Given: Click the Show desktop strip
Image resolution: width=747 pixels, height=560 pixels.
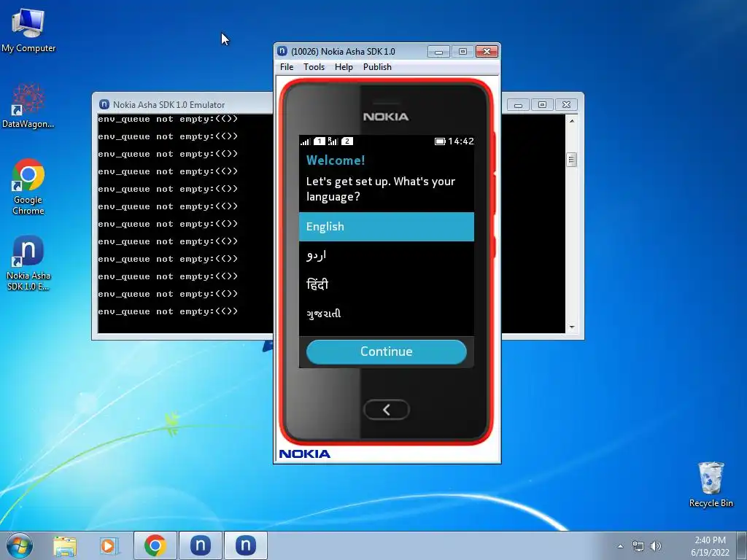Looking at the screenshot, I should [742, 545].
